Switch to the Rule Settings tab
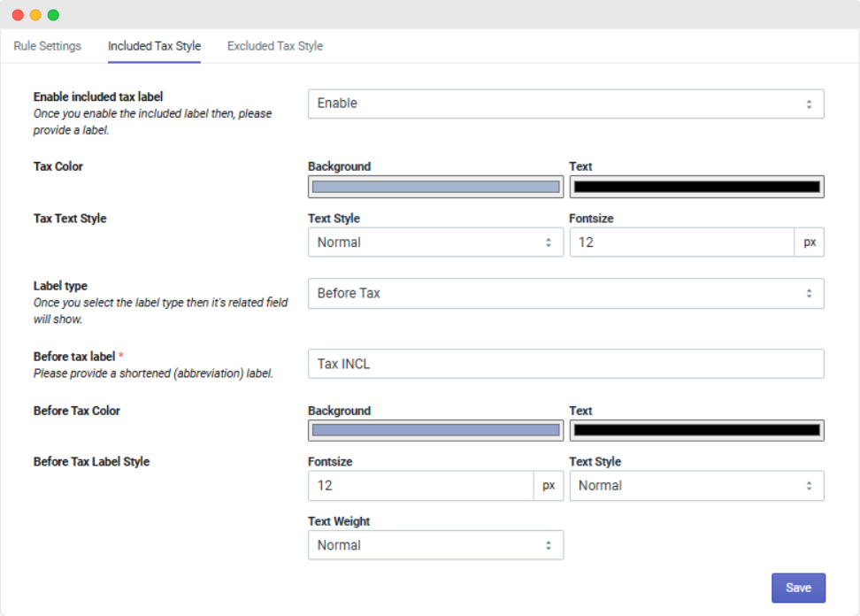Screen dimensions: 860x616 click(x=48, y=46)
